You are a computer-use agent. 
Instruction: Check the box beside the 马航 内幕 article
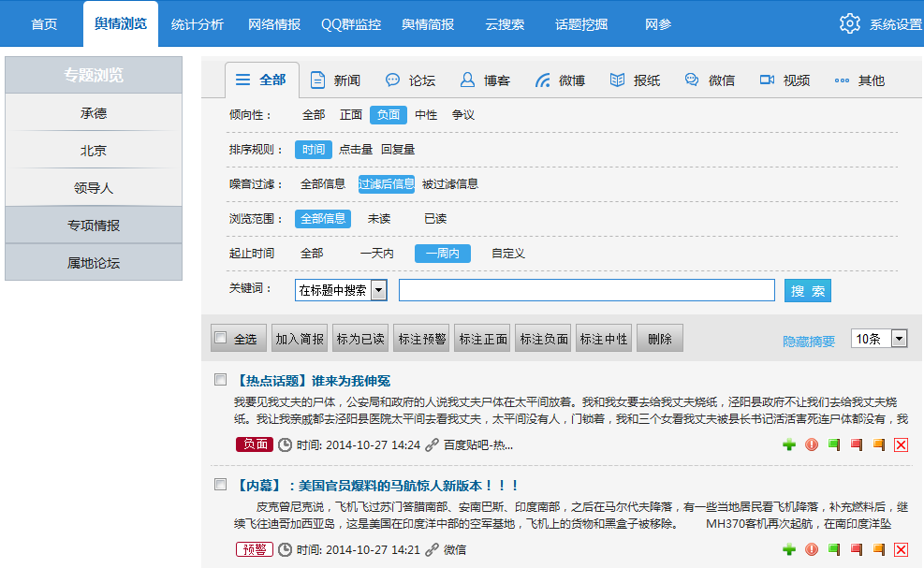(220, 485)
